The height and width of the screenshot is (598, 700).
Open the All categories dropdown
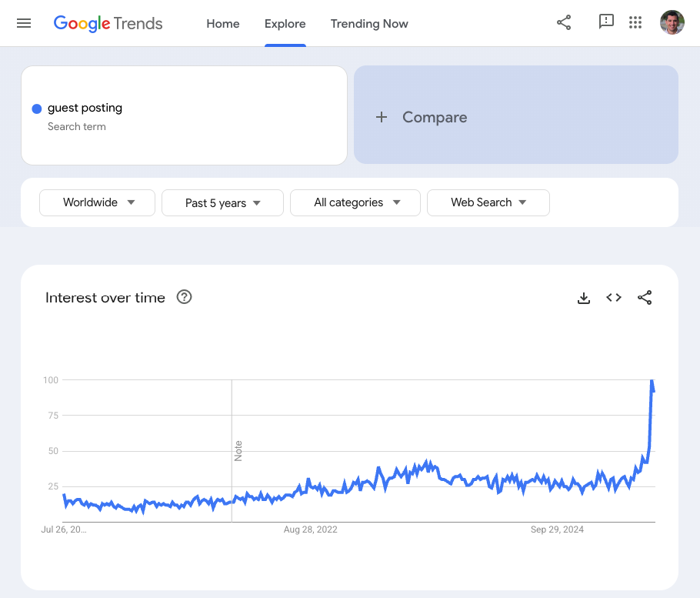(x=355, y=202)
